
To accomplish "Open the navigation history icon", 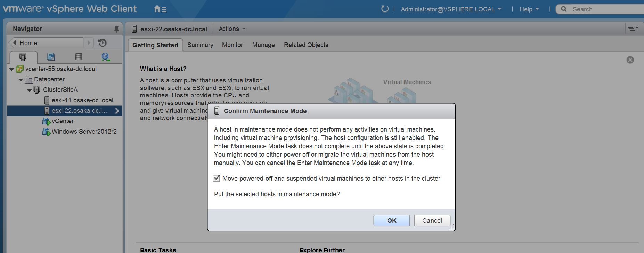I will 102,43.
